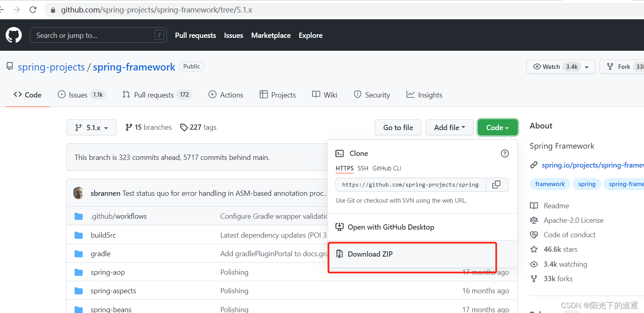Click the tag icon beside 227 tags
Screen dimensions: 644x313
pyautogui.click(x=184, y=127)
